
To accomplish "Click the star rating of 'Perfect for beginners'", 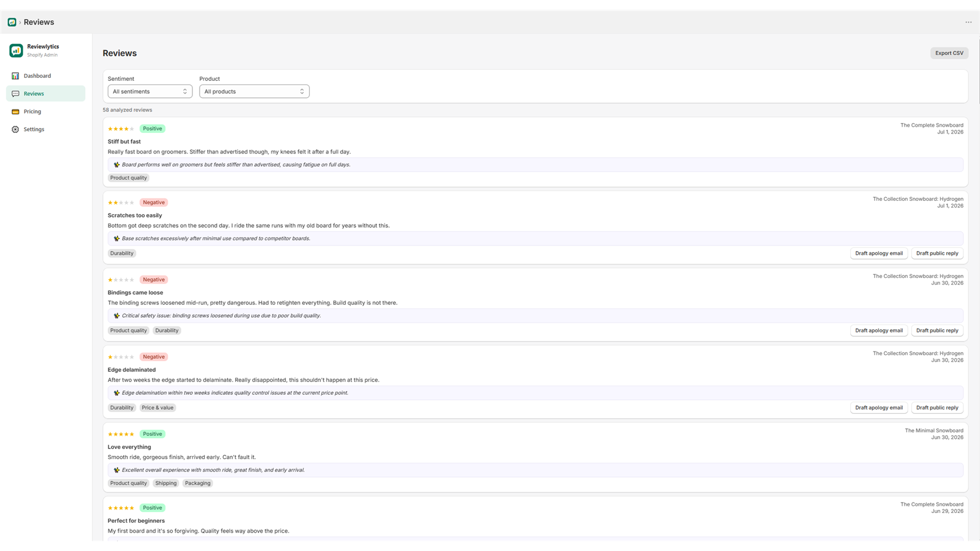I will (x=121, y=508).
